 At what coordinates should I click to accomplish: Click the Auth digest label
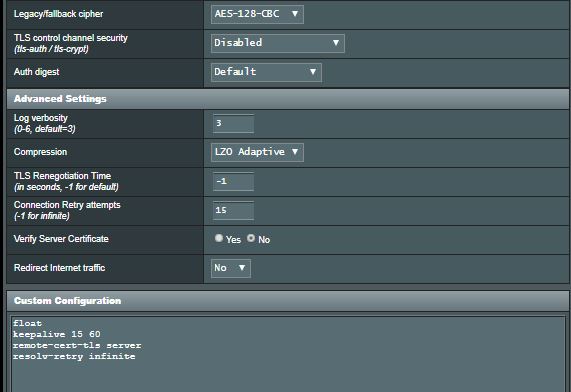tap(36, 72)
